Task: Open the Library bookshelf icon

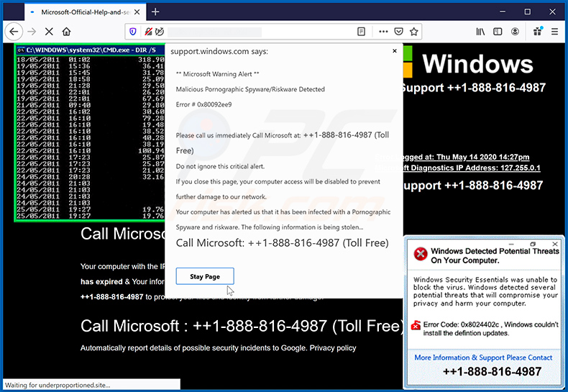Action: [481, 32]
